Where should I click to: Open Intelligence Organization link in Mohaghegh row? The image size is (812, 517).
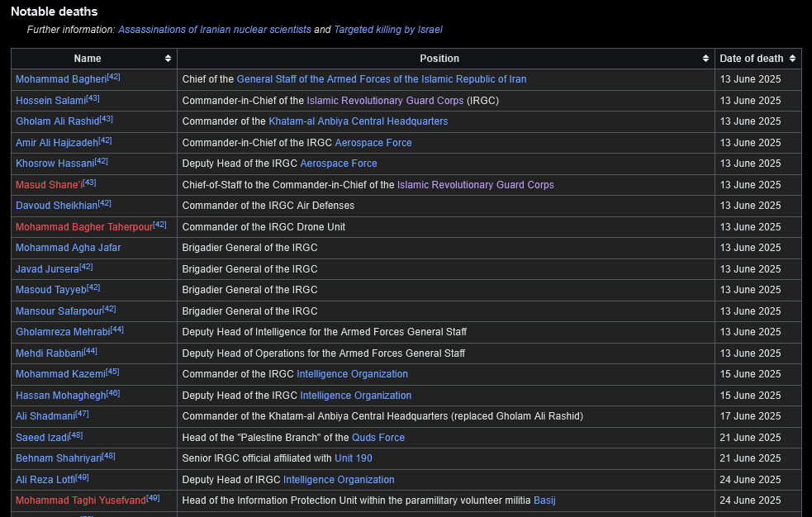coord(356,396)
